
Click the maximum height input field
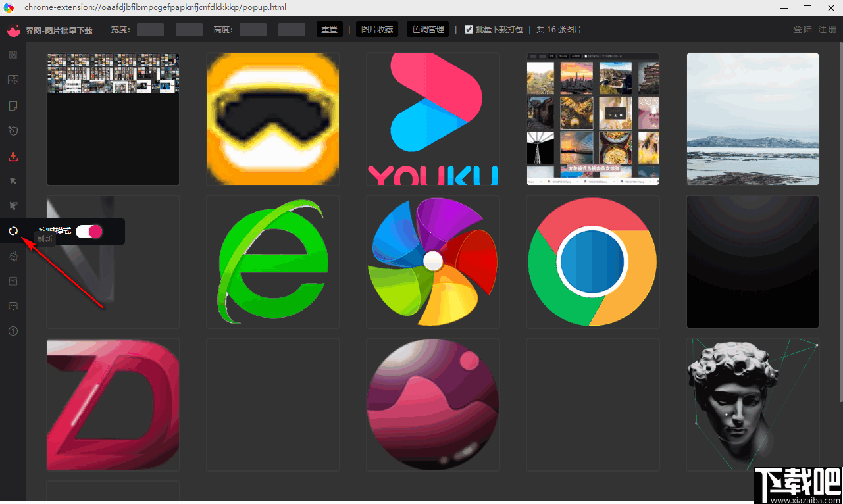pyautogui.click(x=292, y=30)
